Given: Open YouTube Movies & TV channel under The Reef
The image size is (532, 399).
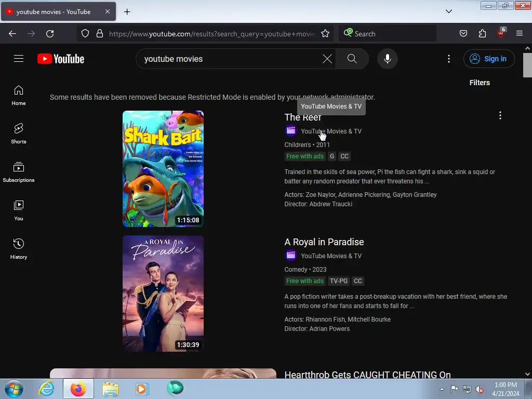Looking at the screenshot, I should click(x=331, y=131).
